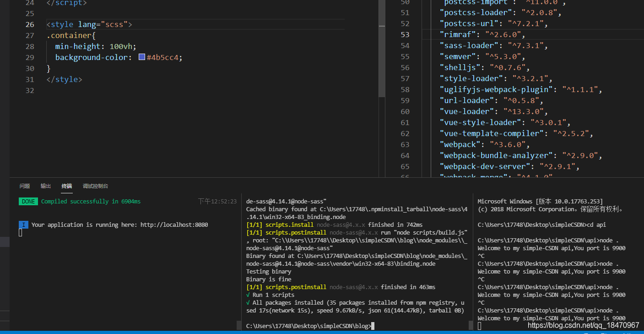Click the timestamp 下午12:52:23 in terminal

click(217, 202)
